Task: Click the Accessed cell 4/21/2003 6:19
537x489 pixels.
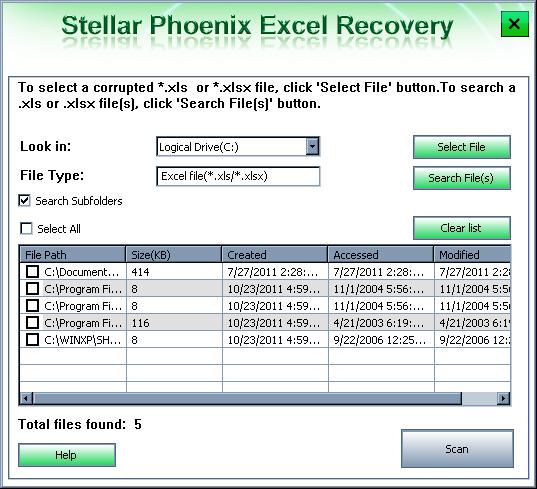Action: point(381,323)
